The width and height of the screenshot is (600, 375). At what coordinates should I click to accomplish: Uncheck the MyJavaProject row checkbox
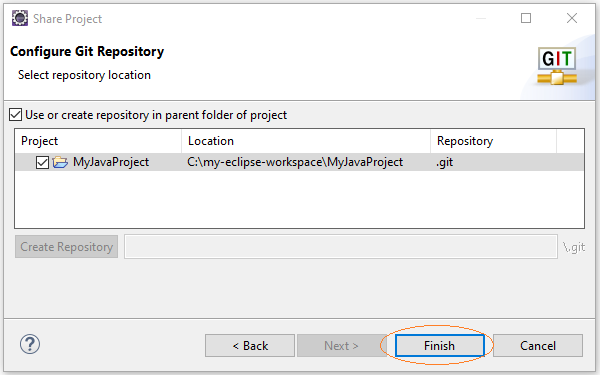(42, 162)
